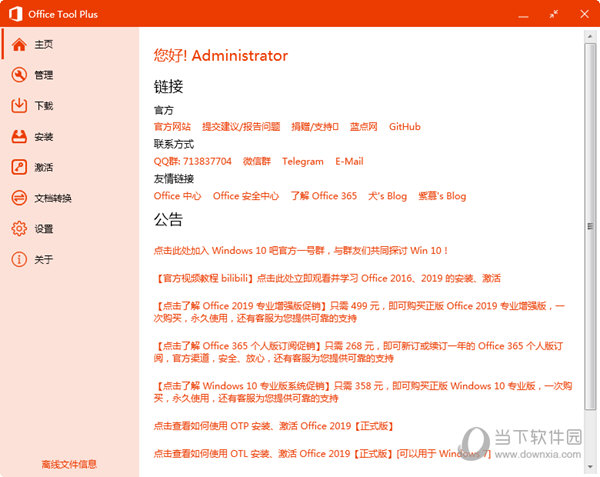Screen dimensions: 600x477
Task: Open the 关于 page
Action: pos(70,259)
